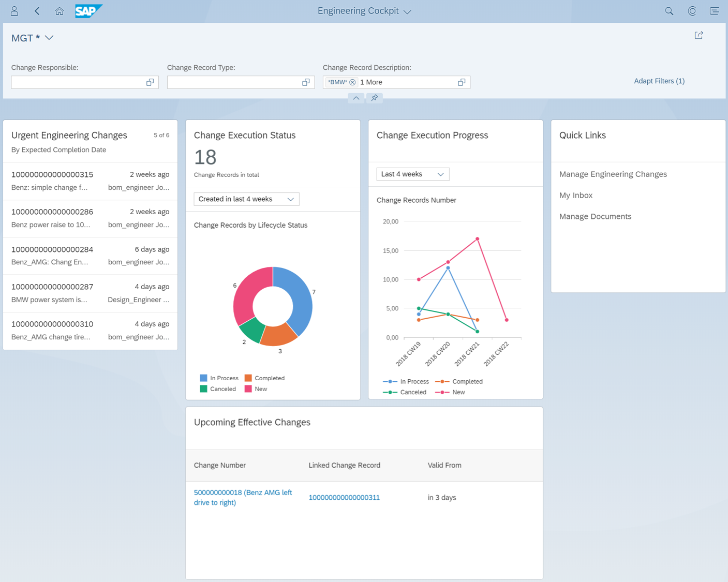Click the share icon on the filter bar
Viewport: 728px width, 582px height.
click(x=699, y=35)
